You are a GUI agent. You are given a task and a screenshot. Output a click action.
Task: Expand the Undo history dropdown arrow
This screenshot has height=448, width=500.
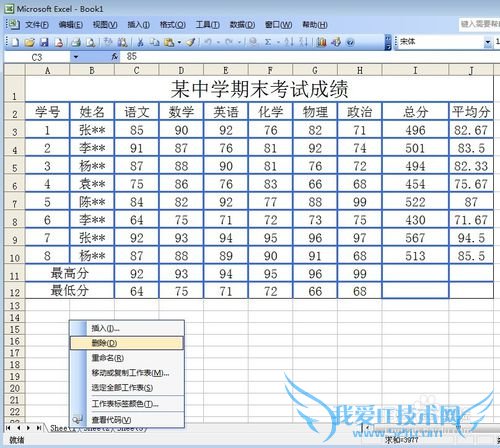(218, 42)
